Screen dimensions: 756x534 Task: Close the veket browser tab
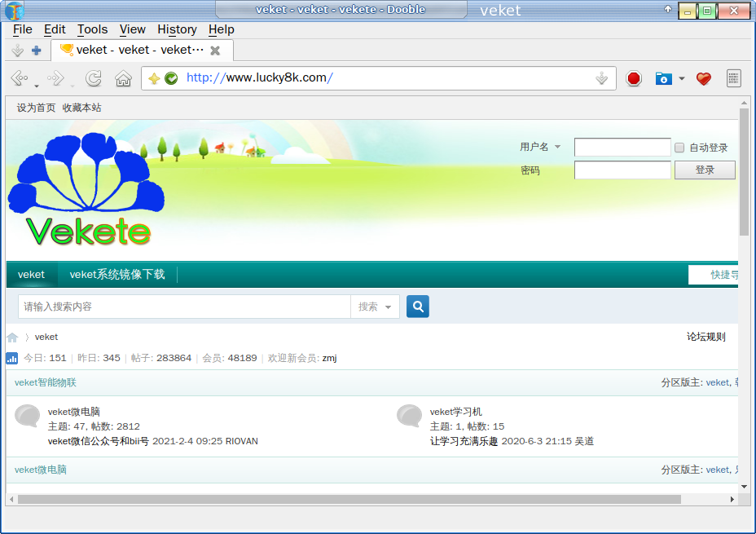215,51
